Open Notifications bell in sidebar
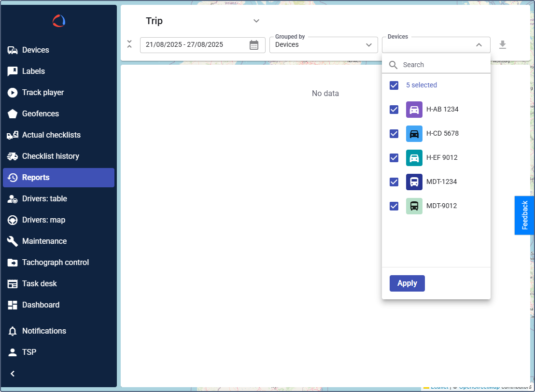The image size is (535, 392). (13, 331)
